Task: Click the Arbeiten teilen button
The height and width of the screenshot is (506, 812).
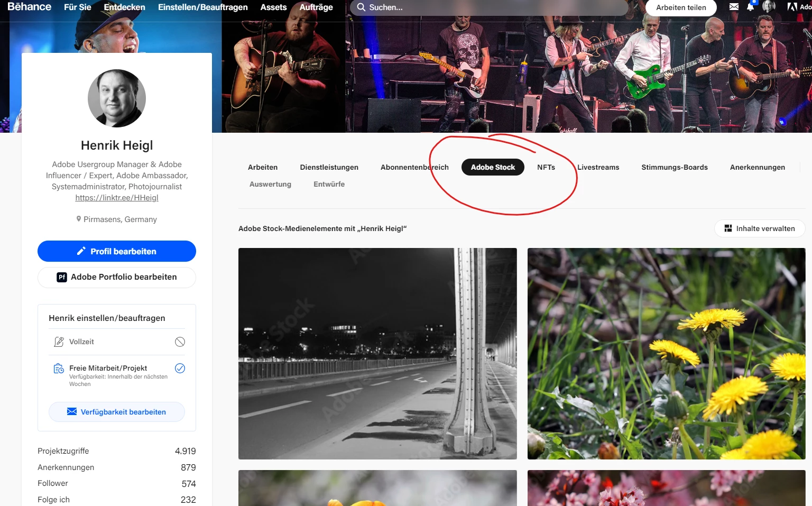Action: [681, 7]
